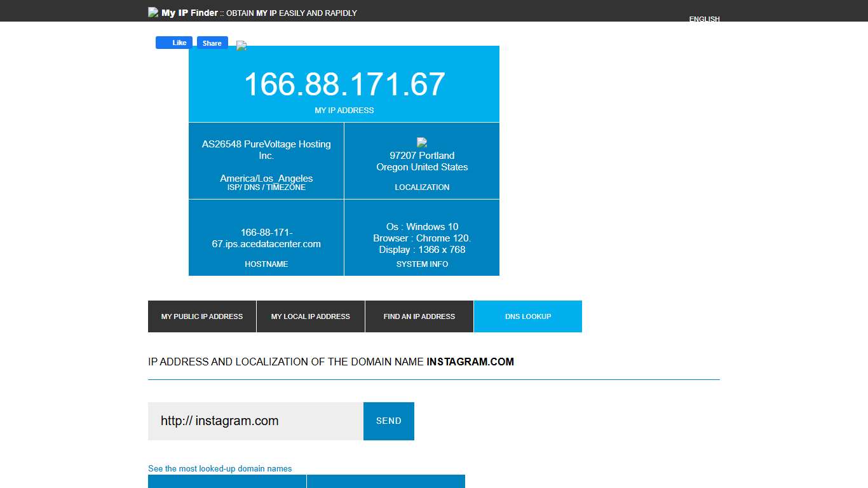The height and width of the screenshot is (488, 868).
Task: Switch to the MY LOCAL IP ADDRESS tab
Action: [x=310, y=316]
